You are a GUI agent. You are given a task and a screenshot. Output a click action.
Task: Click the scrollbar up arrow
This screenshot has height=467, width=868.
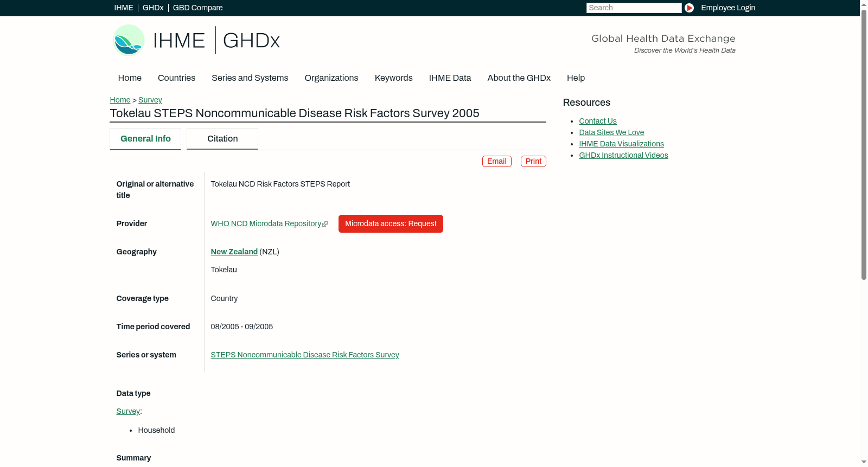864,4
